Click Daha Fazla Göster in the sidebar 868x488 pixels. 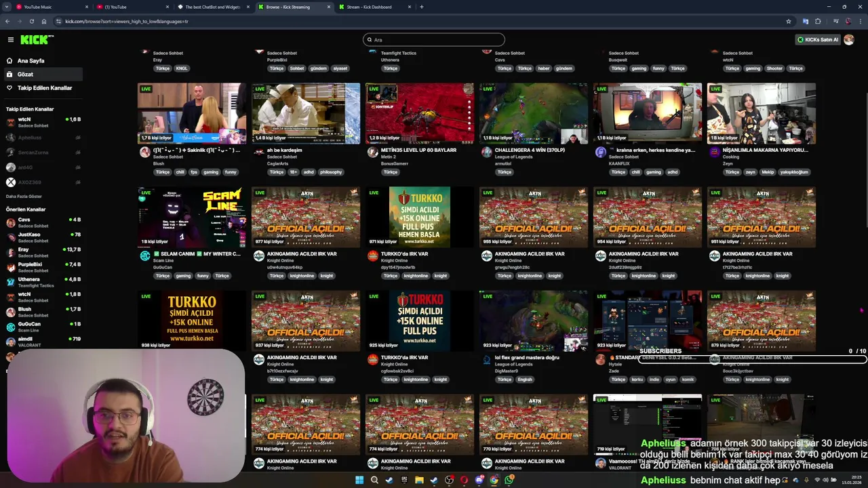click(x=24, y=197)
